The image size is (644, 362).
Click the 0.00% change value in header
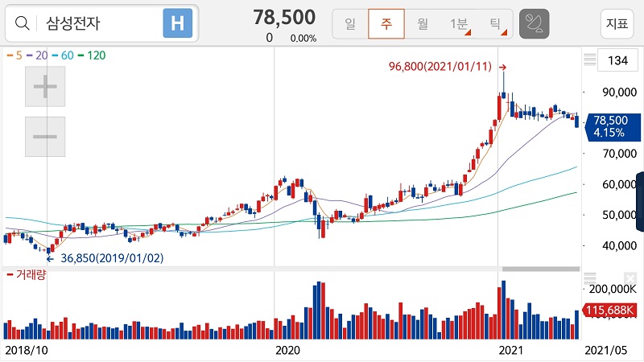(x=303, y=38)
